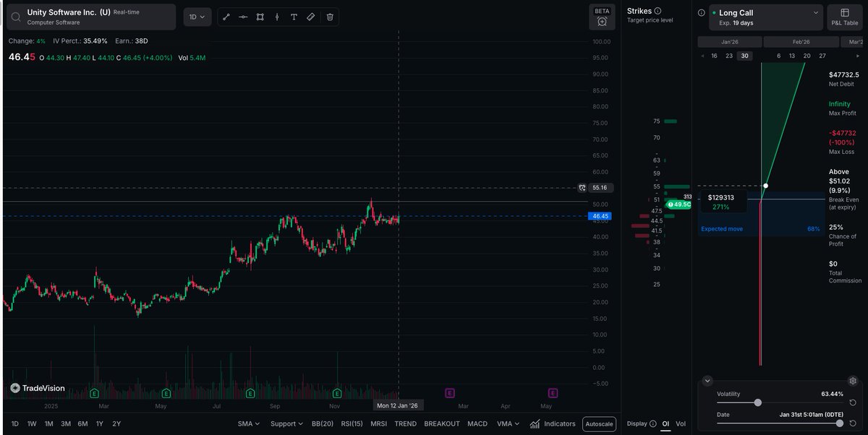Click the info icon left of Long Call
The image size is (868, 435).
[x=702, y=13]
